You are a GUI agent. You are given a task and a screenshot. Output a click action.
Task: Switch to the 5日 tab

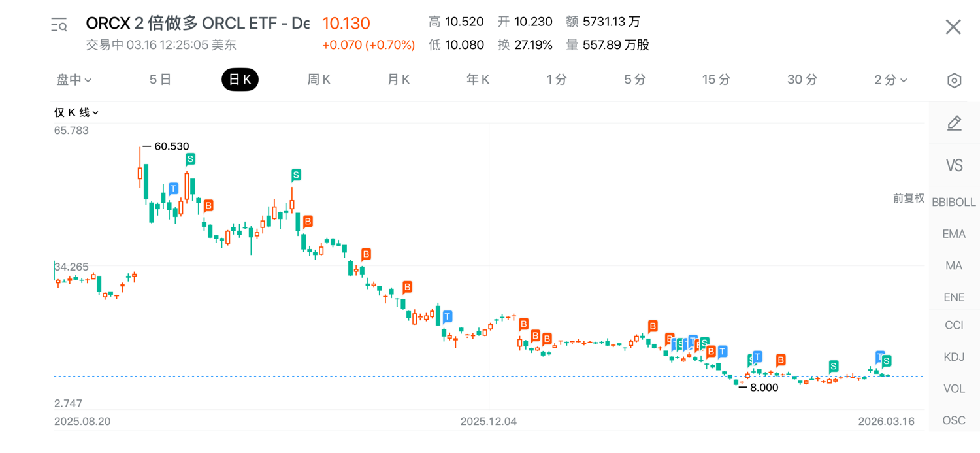(x=160, y=80)
